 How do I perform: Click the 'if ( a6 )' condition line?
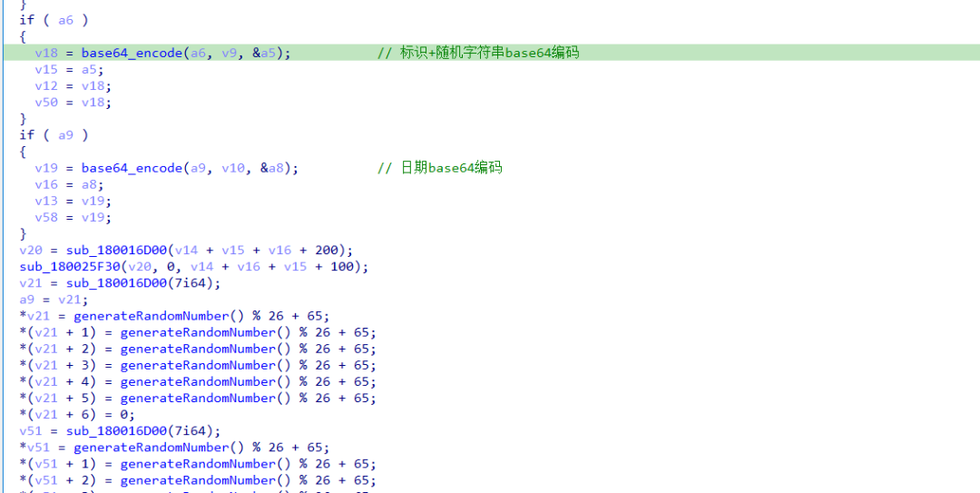pos(54,20)
